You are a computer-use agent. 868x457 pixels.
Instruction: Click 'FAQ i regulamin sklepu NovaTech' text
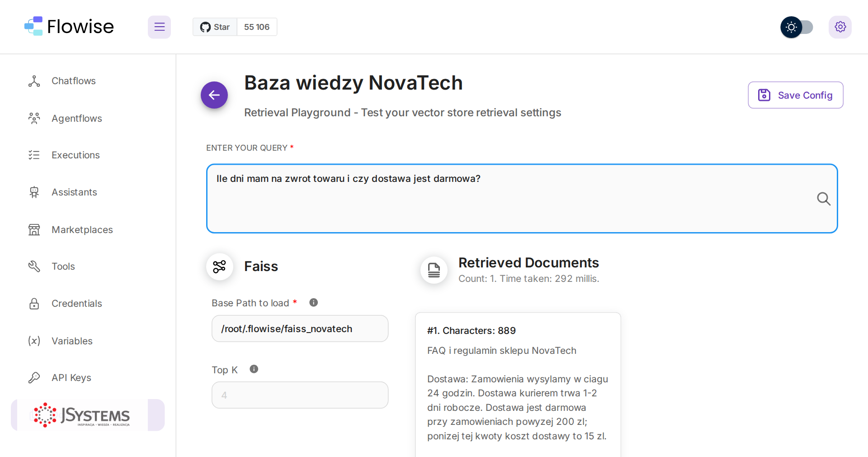(x=502, y=351)
